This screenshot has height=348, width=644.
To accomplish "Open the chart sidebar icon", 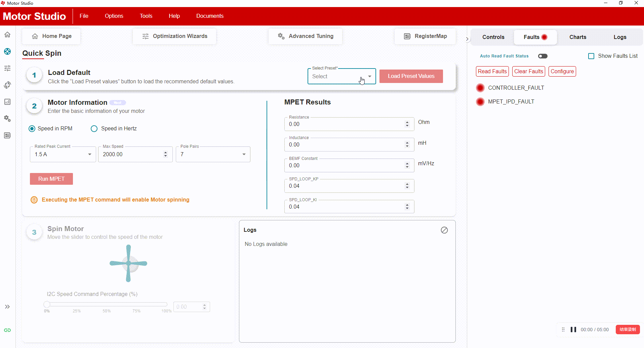I will tap(7, 102).
